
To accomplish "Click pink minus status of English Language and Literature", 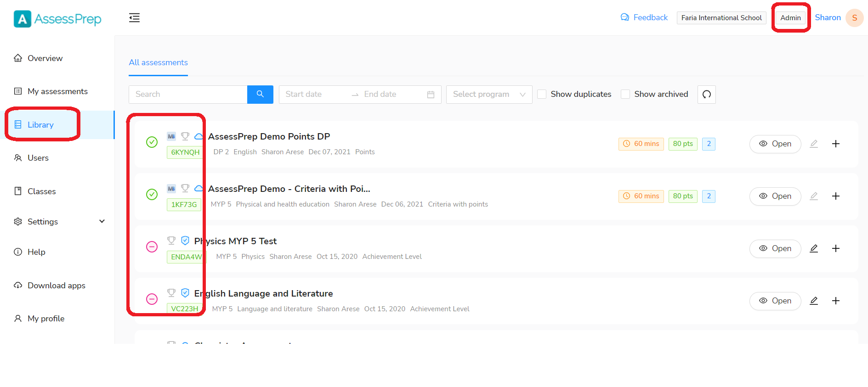I will [x=152, y=299].
